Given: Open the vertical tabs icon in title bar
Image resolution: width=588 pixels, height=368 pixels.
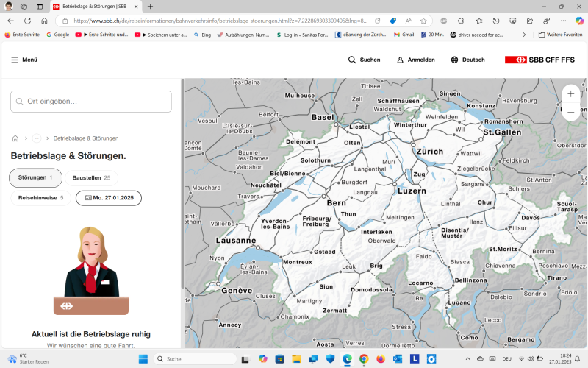Looking at the screenshot, I should coord(40,7).
